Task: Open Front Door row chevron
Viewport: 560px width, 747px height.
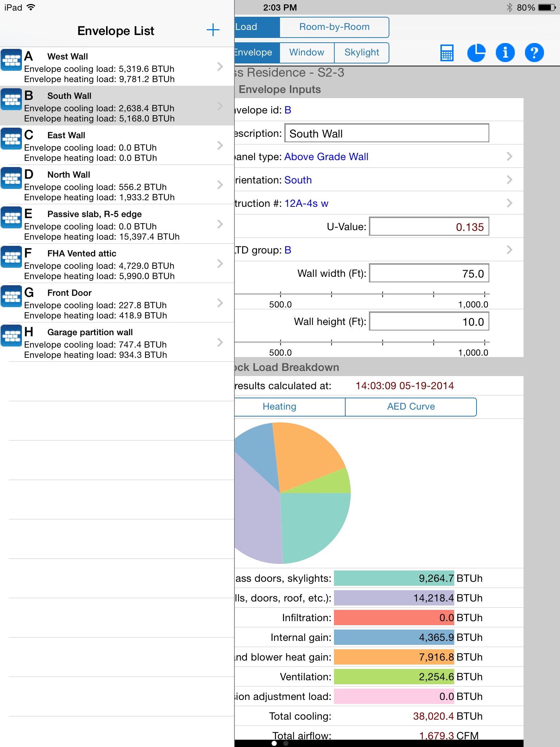Action: [220, 303]
